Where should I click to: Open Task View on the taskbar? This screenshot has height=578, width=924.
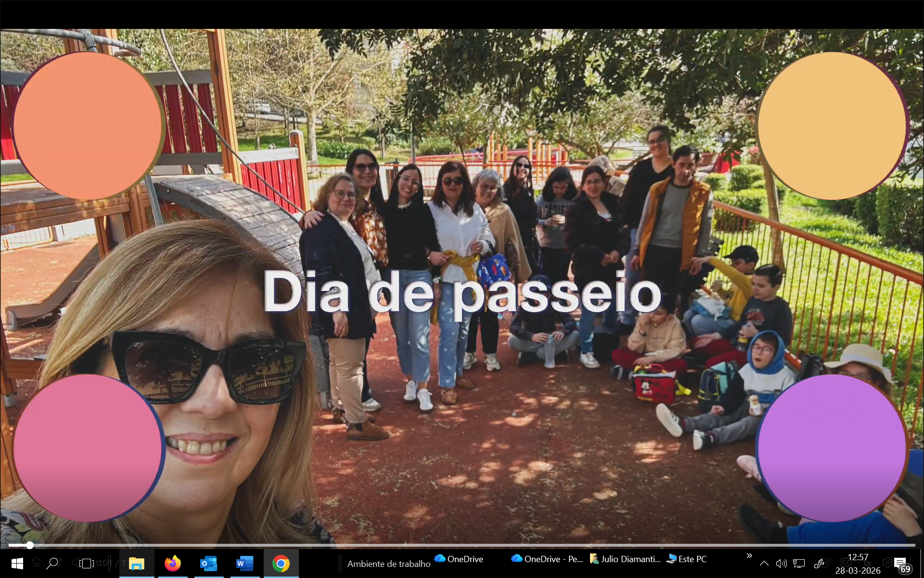[87, 563]
